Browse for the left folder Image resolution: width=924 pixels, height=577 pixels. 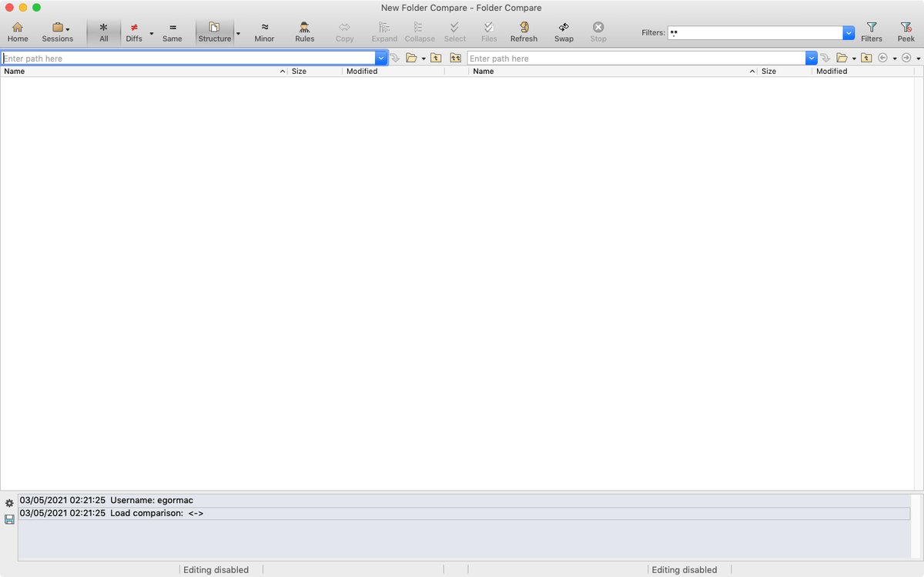tap(411, 59)
